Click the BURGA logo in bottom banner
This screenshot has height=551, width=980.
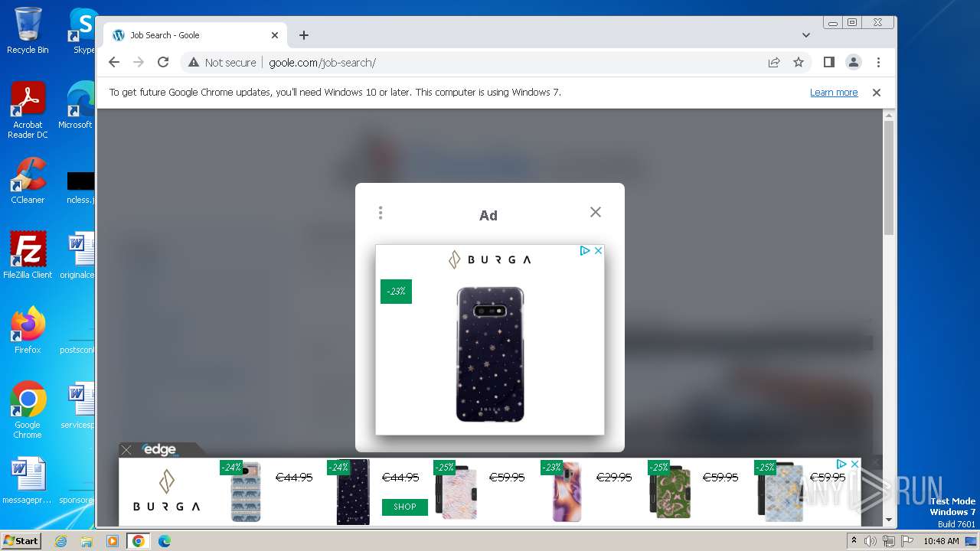tap(167, 491)
